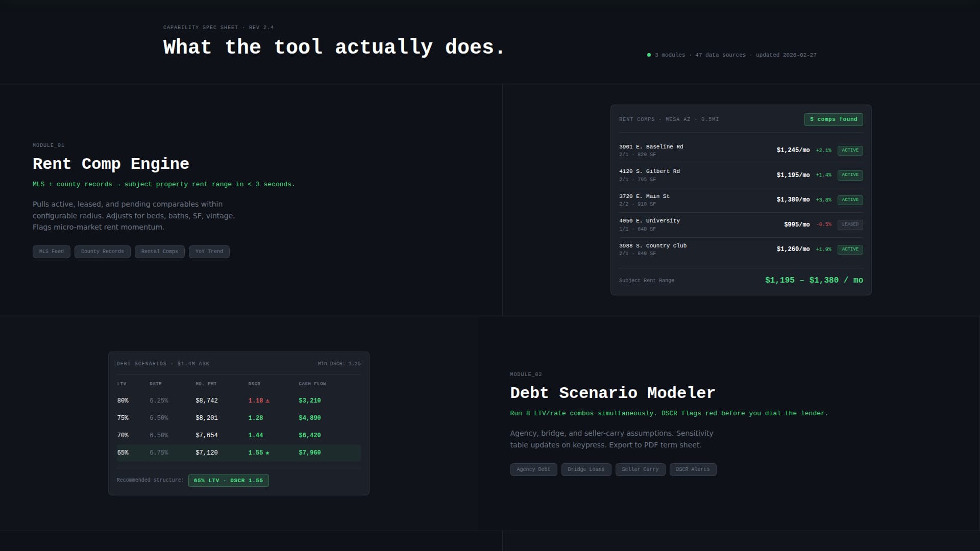
Task: Click the Seller Carry tag
Action: pos(640,469)
